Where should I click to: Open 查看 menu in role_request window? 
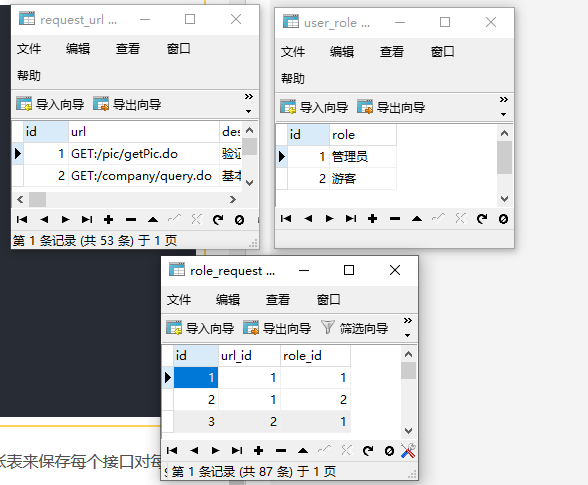(x=278, y=300)
